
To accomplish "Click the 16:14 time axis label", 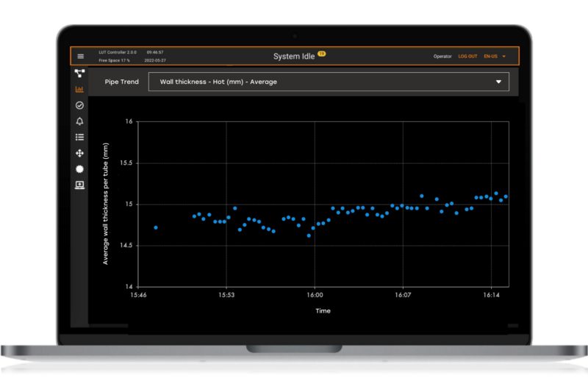I will 491,295.
